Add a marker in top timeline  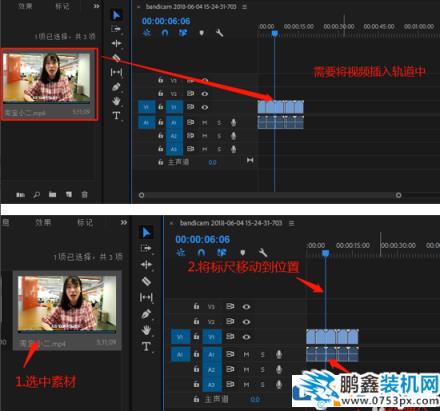[202, 33]
